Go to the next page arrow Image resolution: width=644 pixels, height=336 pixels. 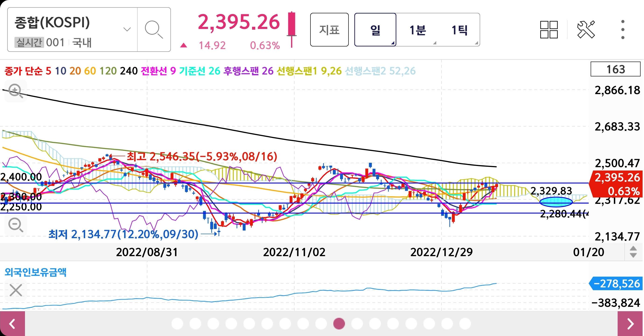point(630,324)
